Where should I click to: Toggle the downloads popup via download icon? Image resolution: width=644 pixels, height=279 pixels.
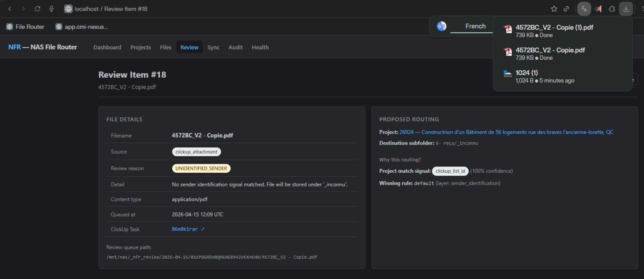click(x=626, y=9)
